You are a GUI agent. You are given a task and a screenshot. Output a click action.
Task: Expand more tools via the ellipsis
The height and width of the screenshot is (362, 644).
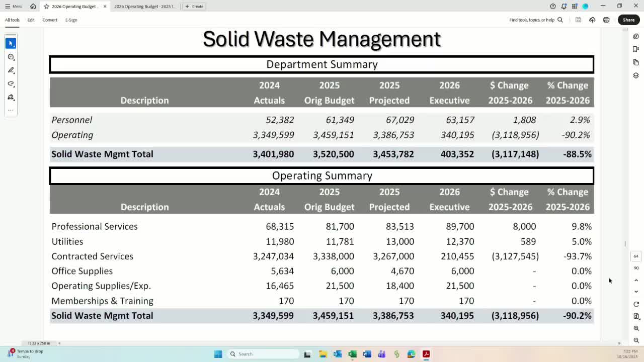11,110
